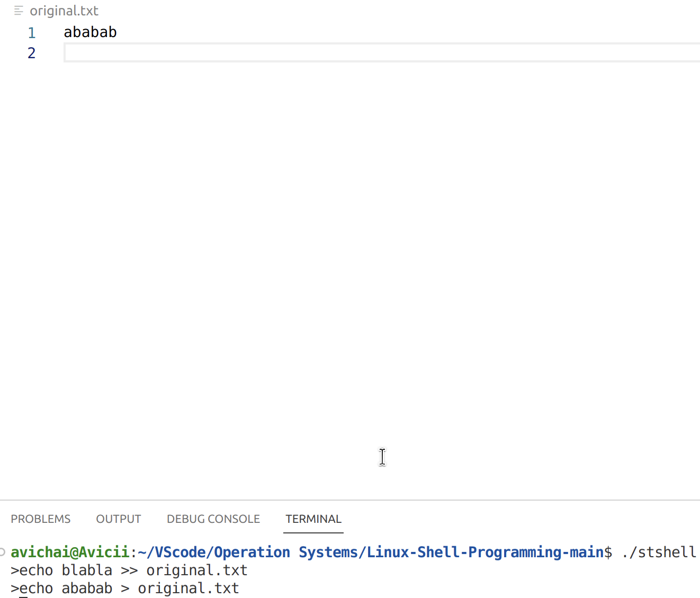
Task: Place cursor on the word ababab
Action: pyautogui.click(x=90, y=32)
